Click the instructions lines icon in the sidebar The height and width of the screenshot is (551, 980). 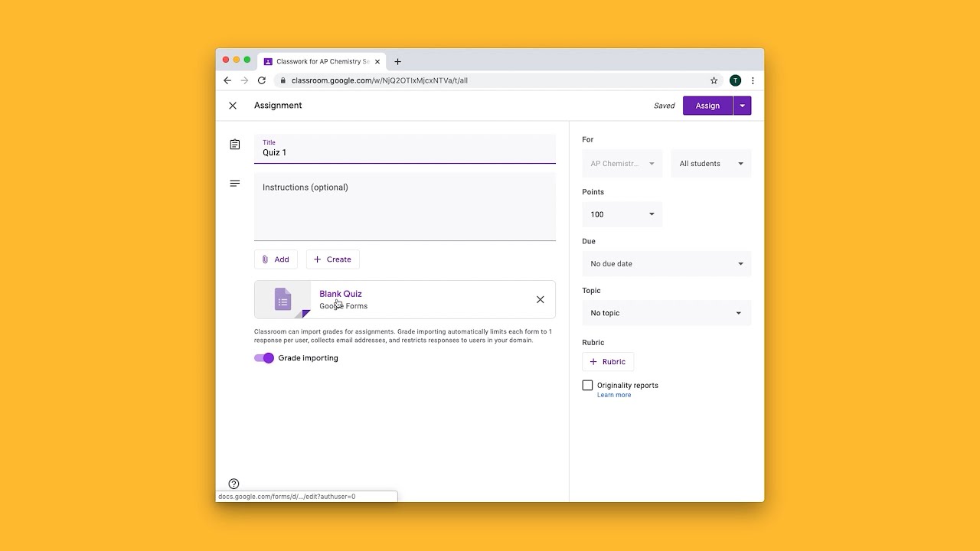(234, 183)
